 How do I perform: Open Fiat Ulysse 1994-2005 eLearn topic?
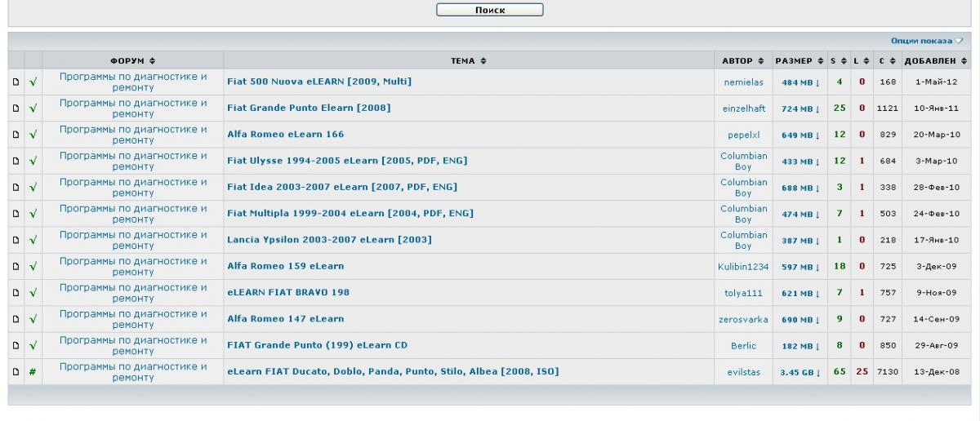347,161
